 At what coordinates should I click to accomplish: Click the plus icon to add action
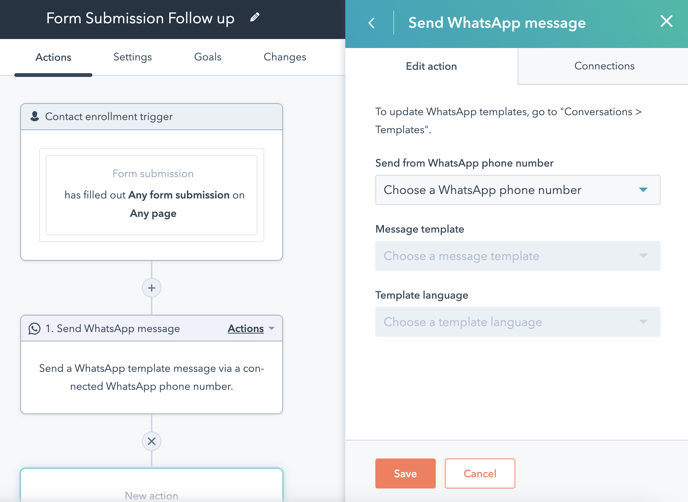(151, 288)
